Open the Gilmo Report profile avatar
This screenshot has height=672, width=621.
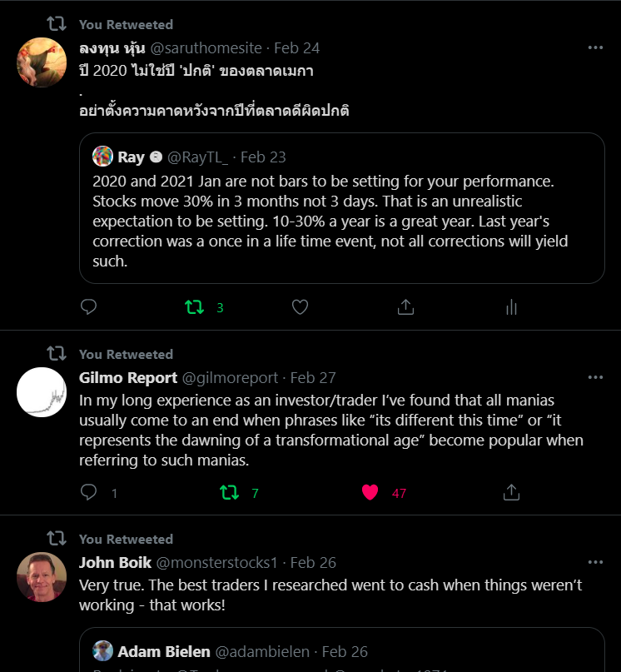point(42,392)
